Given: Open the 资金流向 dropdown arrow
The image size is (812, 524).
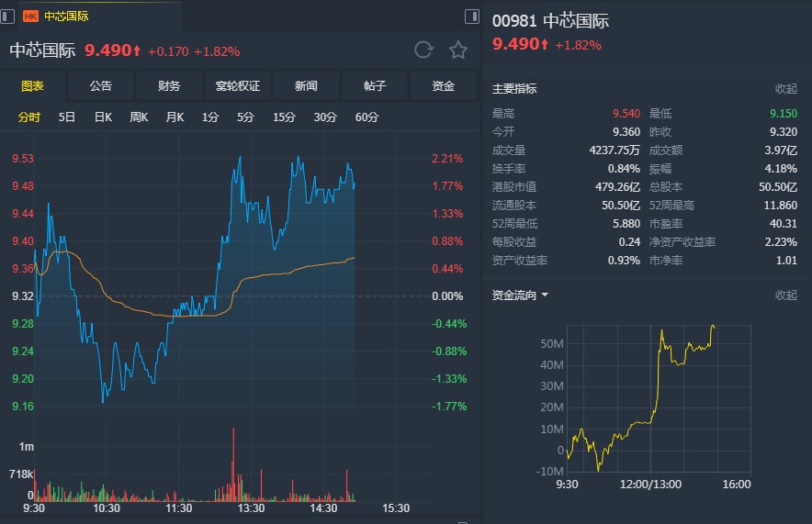Looking at the screenshot, I should (545, 295).
